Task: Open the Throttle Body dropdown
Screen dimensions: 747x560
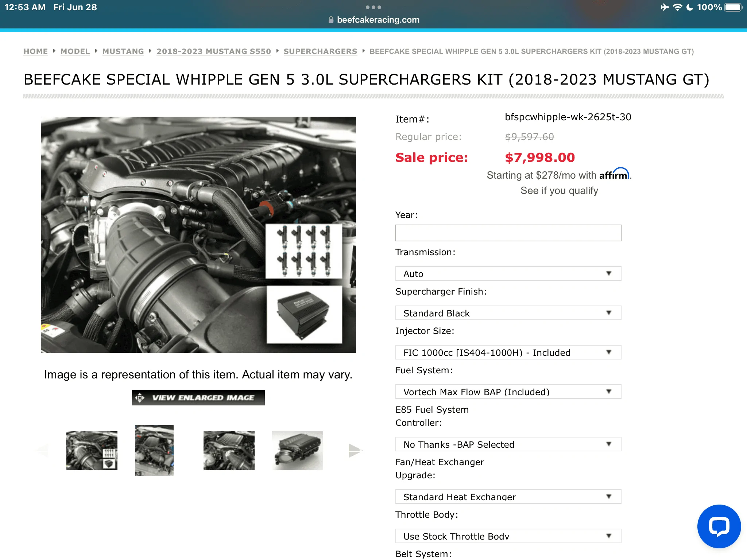Action: coord(508,536)
